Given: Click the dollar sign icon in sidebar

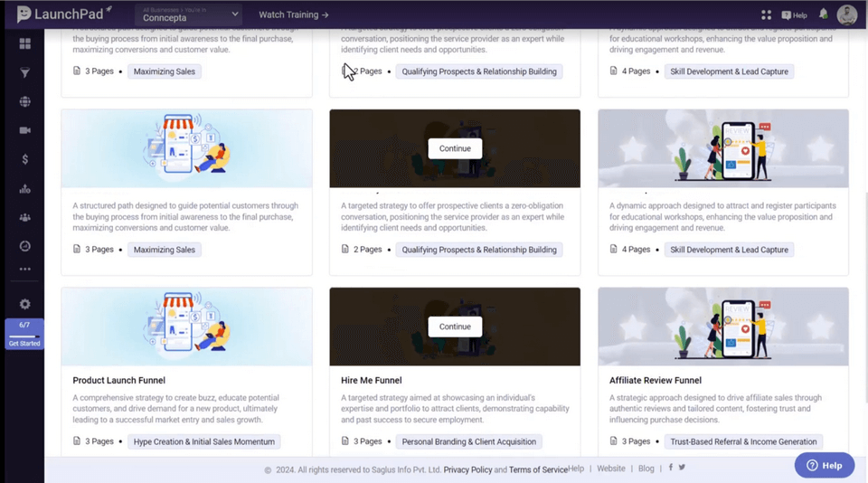Looking at the screenshot, I should point(24,159).
